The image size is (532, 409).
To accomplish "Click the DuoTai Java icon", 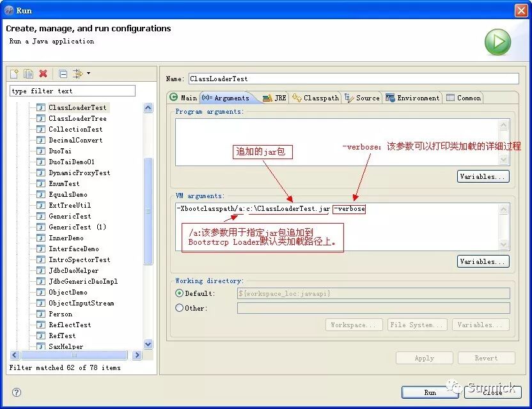I will click(x=41, y=151).
